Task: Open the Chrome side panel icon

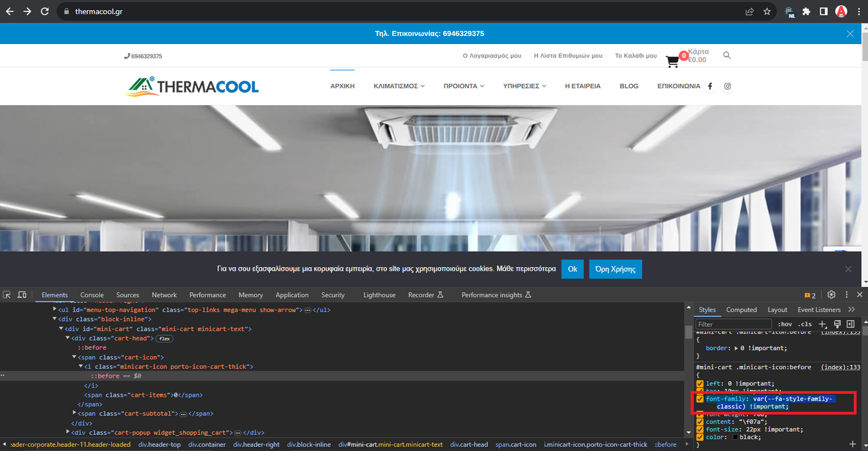Action: tap(823, 12)
